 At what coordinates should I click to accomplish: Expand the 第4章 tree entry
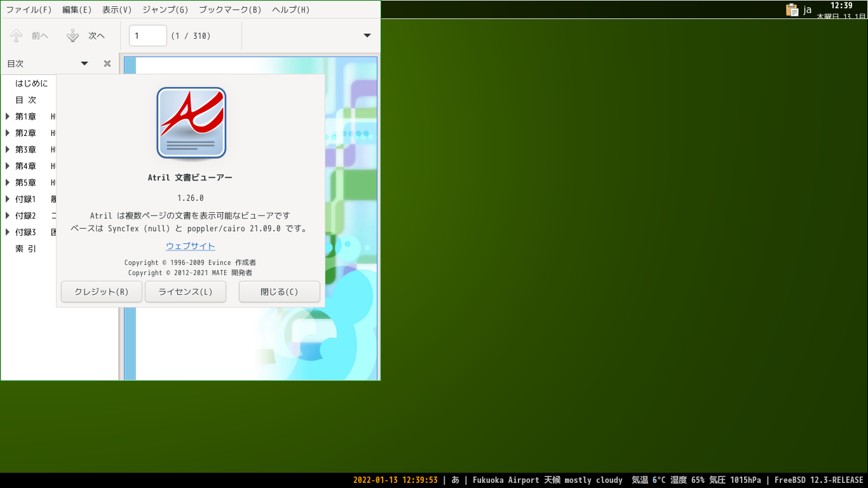[8, 166]
